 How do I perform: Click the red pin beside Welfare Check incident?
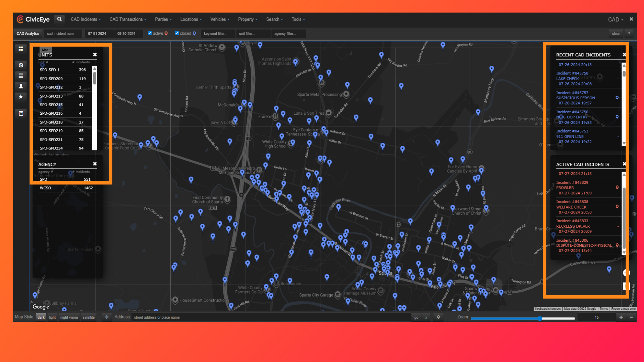click(x=617, y=207)
